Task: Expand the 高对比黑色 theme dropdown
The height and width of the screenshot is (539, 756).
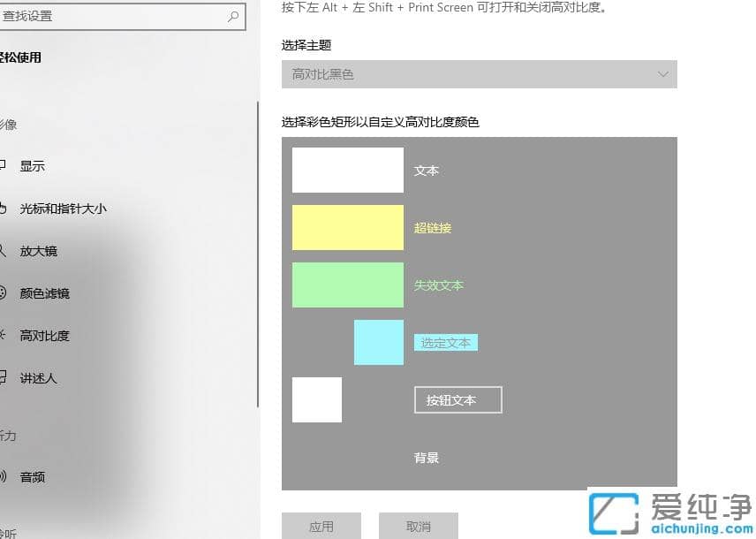Action: click(479, 75)
